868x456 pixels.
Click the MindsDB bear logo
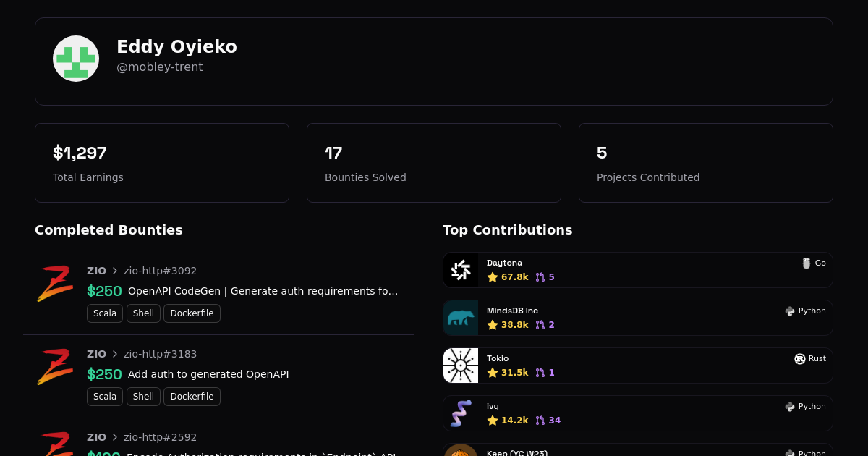click(x=461, y=318)
